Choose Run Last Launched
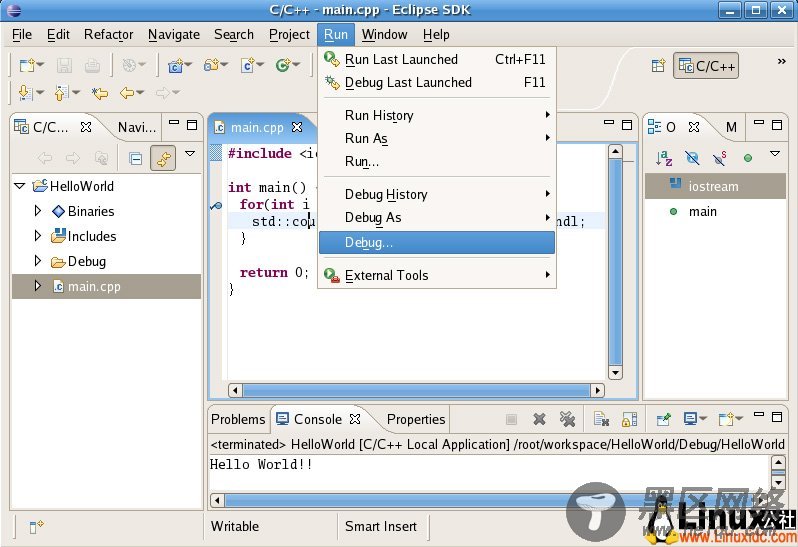This screenshot has height=547, width=798. [437, 60]
